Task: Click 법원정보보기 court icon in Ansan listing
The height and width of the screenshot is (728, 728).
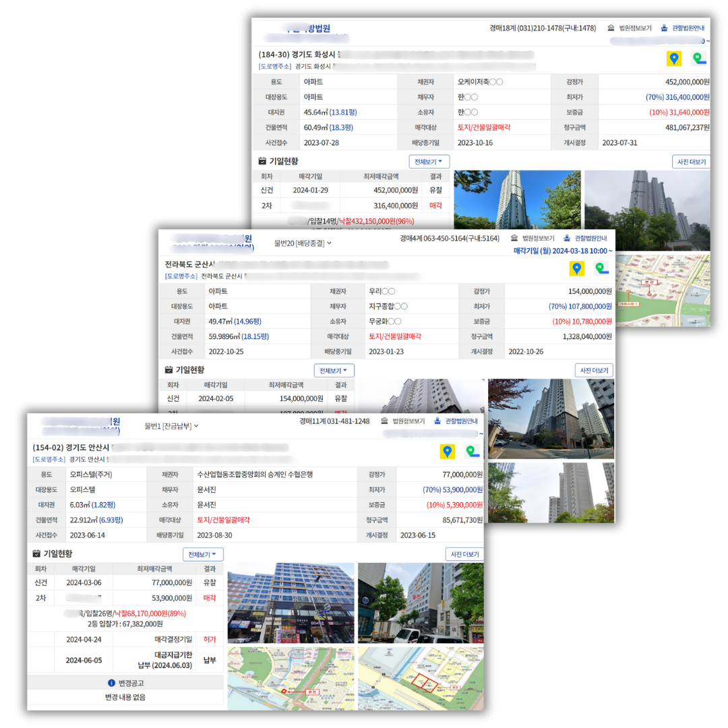Action: 384,421
